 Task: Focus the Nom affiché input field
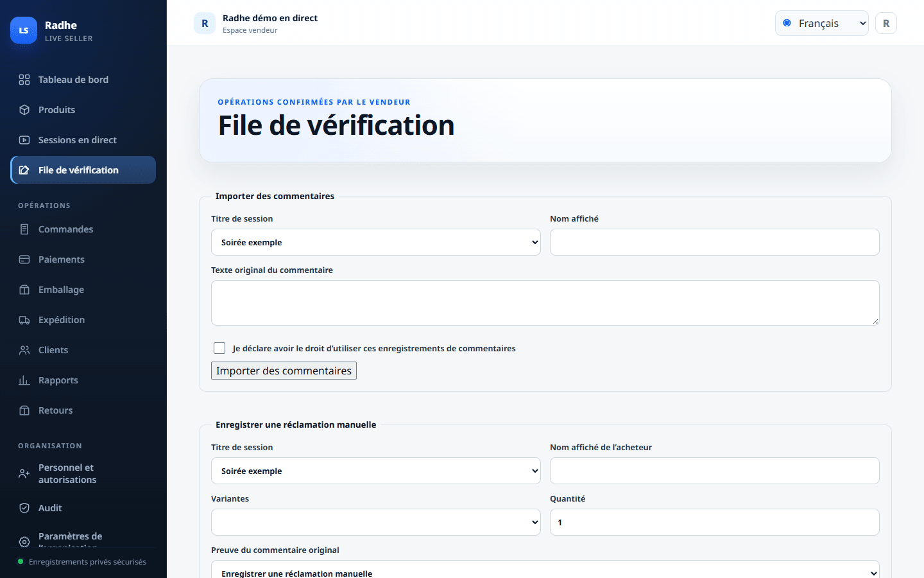[715, 242]
